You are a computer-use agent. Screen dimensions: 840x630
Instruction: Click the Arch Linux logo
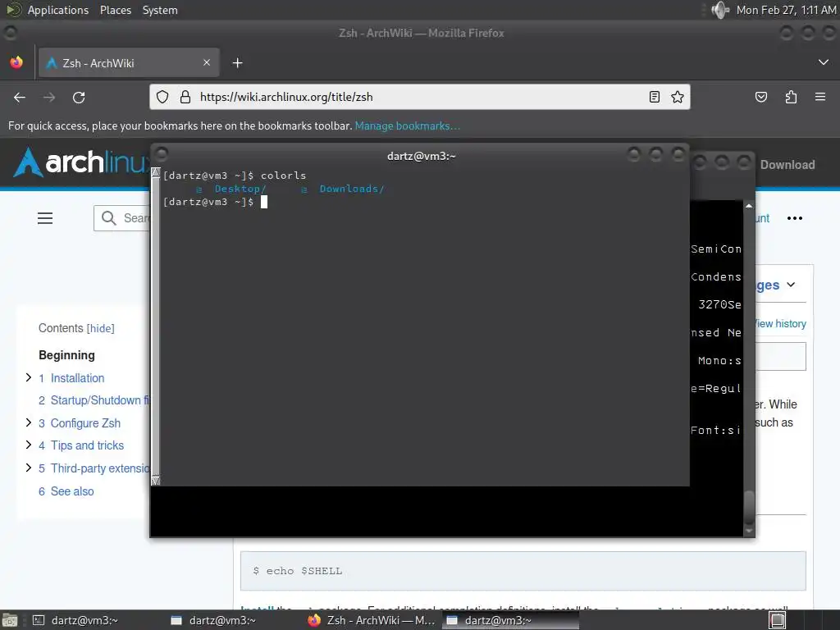[x=80, y=162]
